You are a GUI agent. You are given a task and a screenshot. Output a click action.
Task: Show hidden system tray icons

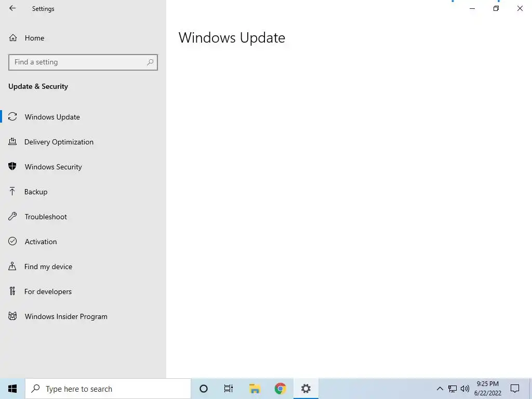click(440, 389)
